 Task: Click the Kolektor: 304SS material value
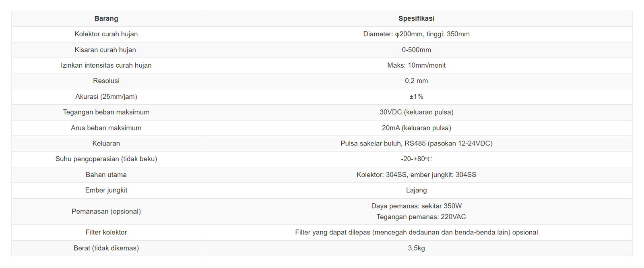416,175
